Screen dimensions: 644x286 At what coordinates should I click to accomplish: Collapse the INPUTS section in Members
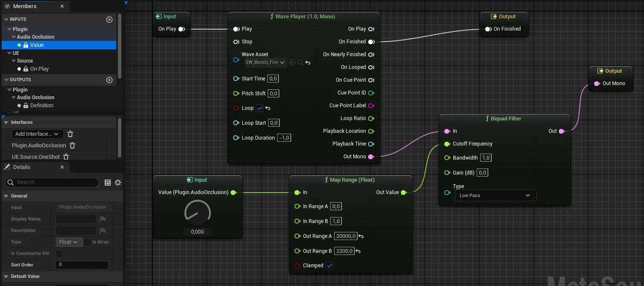[6, 20]
